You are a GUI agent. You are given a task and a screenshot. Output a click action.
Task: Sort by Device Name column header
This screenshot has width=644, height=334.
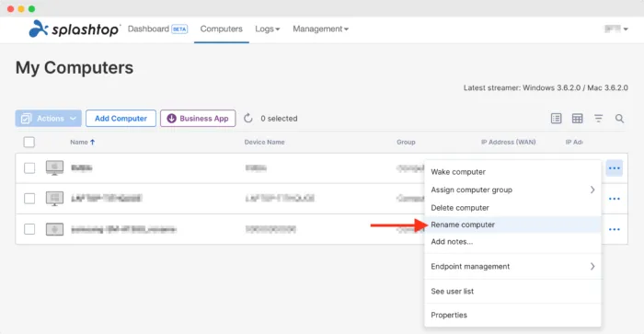coord(265,142)
